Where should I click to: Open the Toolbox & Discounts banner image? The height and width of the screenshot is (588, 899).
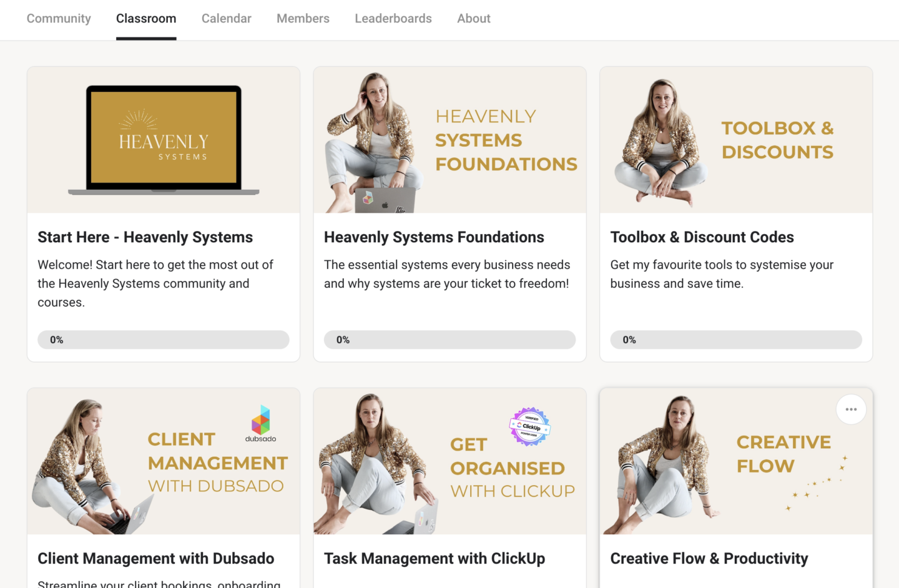tap(736, 140)
